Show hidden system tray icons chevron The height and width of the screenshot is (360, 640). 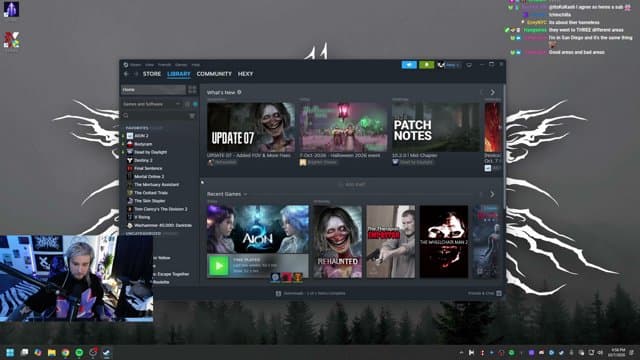(461, 352)
